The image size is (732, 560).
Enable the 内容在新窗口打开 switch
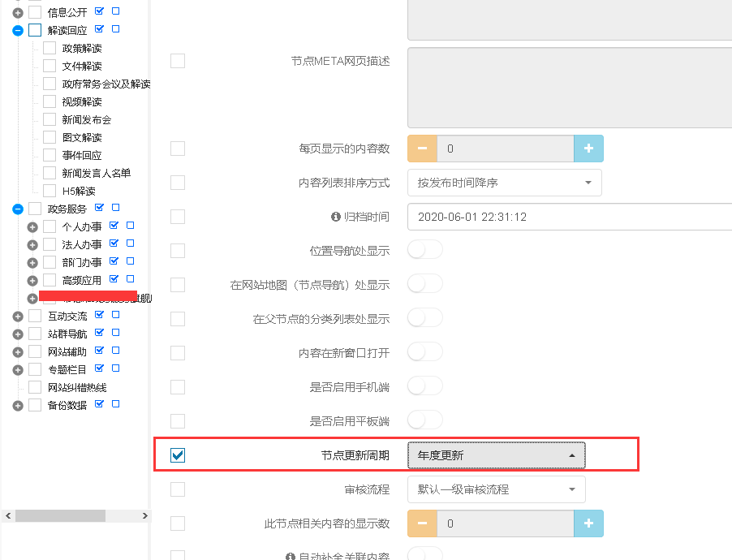click(424, 352)
